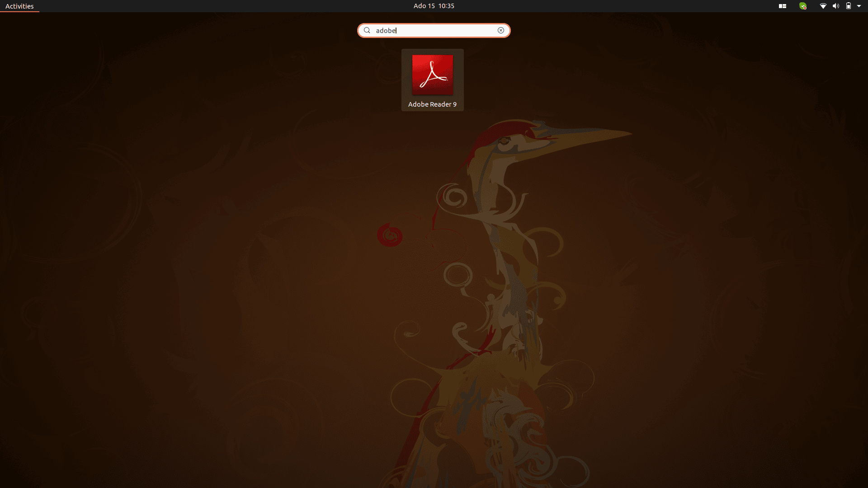
Task: Select the date and time display
Action: [x=434, y=5]
